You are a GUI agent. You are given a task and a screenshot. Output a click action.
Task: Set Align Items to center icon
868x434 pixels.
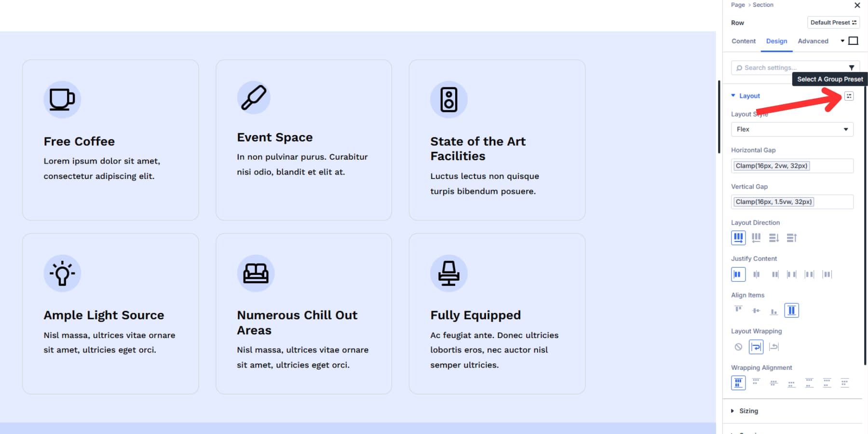pos(756,311)
